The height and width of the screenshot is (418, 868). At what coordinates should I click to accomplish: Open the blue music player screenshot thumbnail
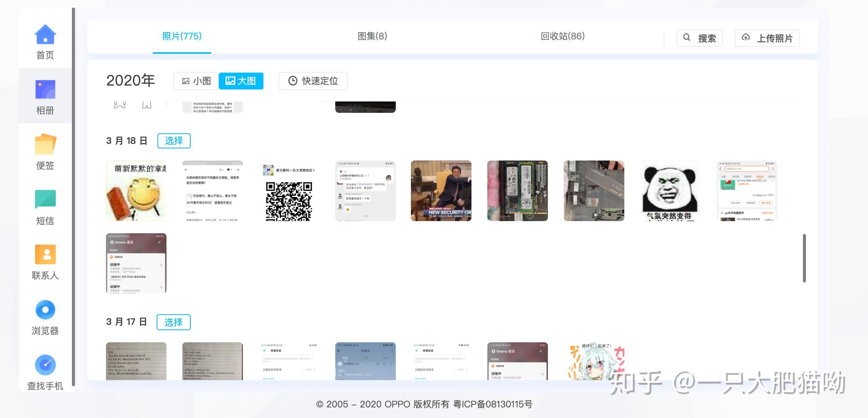click(366, 361)
